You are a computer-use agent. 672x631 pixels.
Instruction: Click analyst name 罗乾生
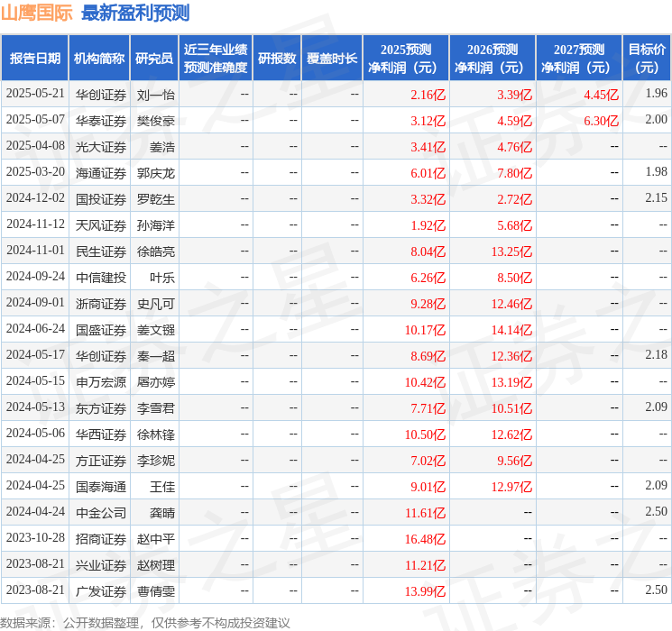tap(156, 199)
